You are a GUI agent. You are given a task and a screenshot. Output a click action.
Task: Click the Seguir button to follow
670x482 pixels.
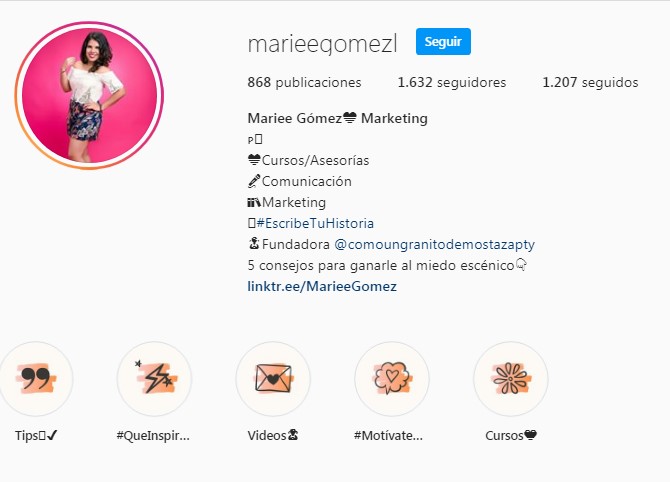pyautogui.click(x=443, y=41)
